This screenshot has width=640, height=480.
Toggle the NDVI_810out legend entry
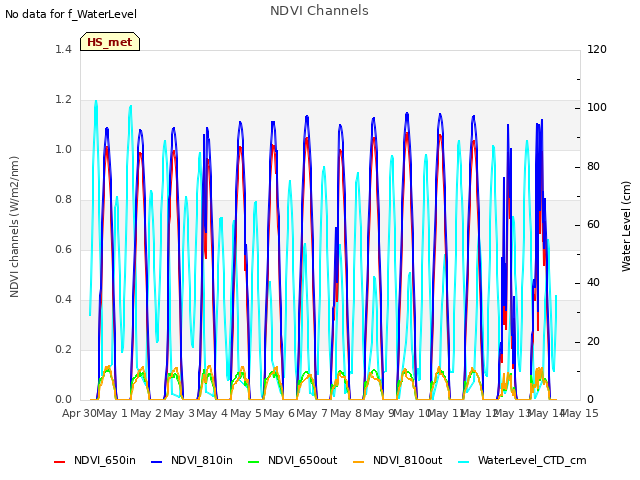398,460
